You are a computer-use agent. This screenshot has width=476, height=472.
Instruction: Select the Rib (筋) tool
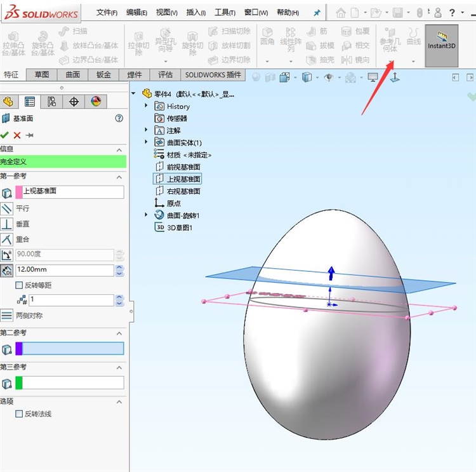pos(317,31)
